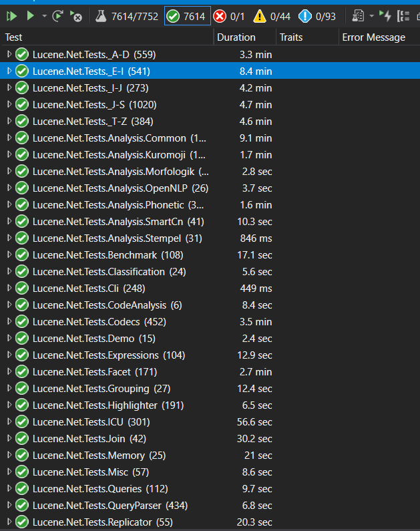Click passed icon of Demo row
Viewport: 420px width, 531px height.
22,339
